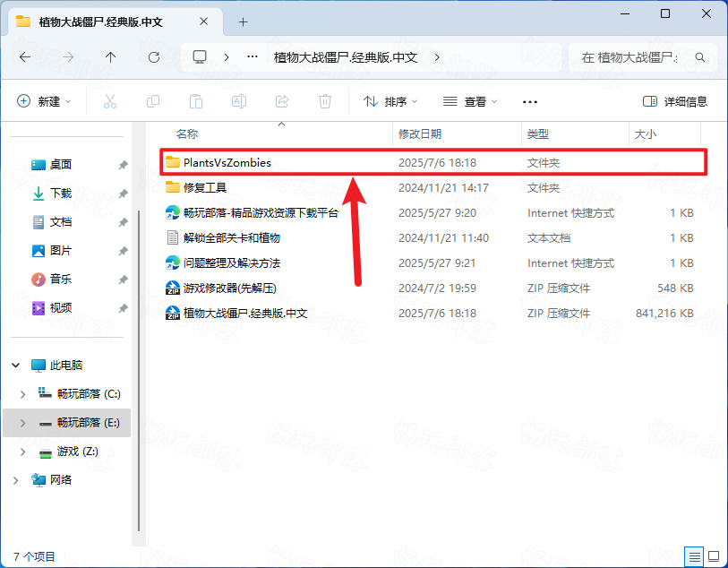Unpin 图片 using its pin icon

pos(123,251)
